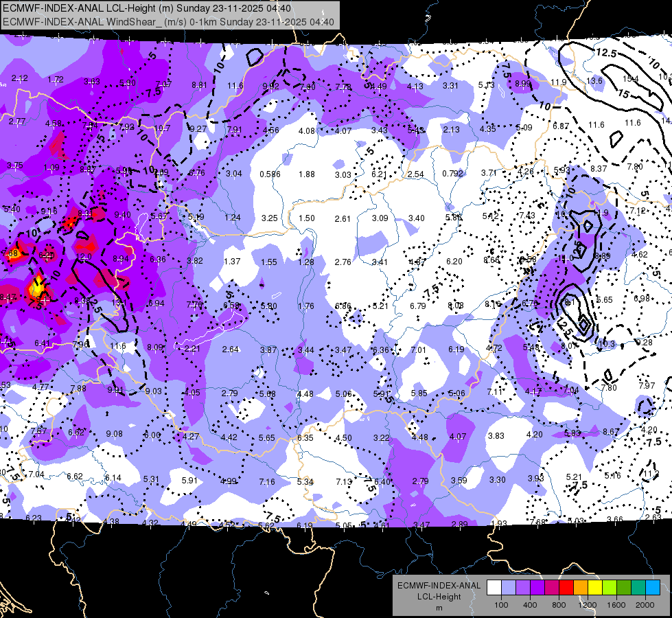Click the grid value 5.85
The image size is (672, 618).
click(419, 393)
